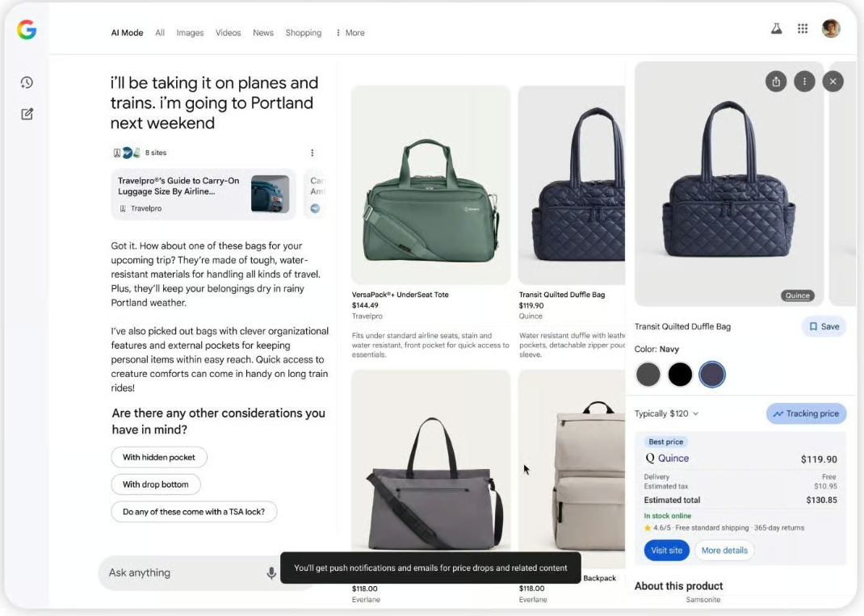864x616 pixels.
Task: Ask about TSA lock suggestion chip
Action: point(194,512)
